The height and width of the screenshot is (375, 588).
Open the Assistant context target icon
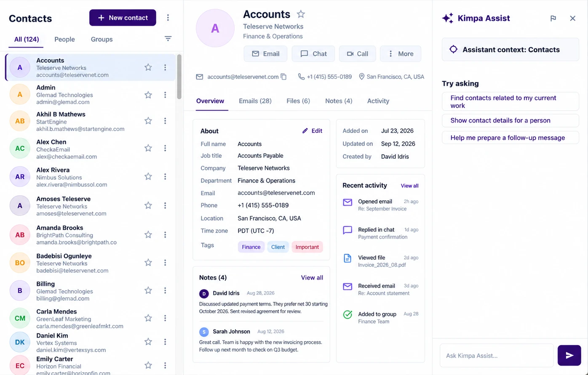pyautogui.click(x=453, y=49)
